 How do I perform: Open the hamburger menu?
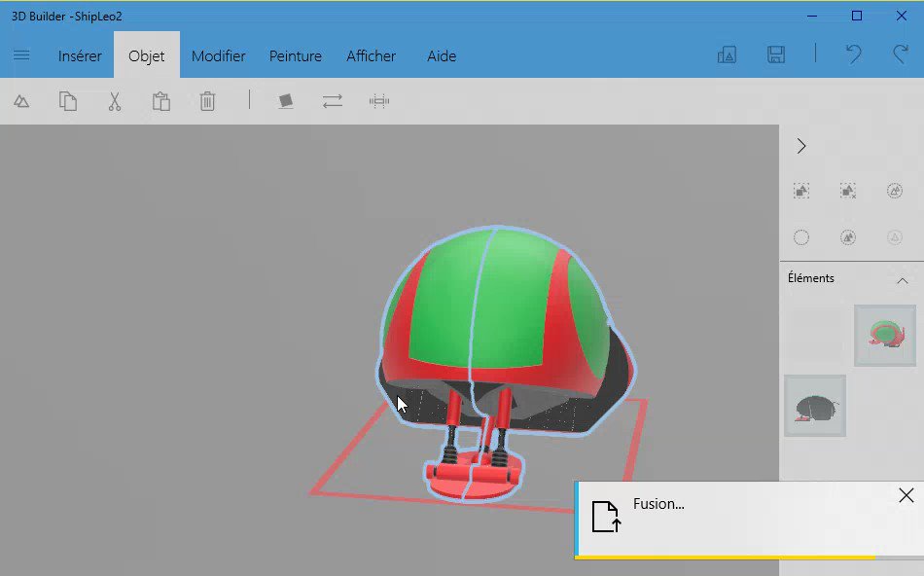coord(21,55)
